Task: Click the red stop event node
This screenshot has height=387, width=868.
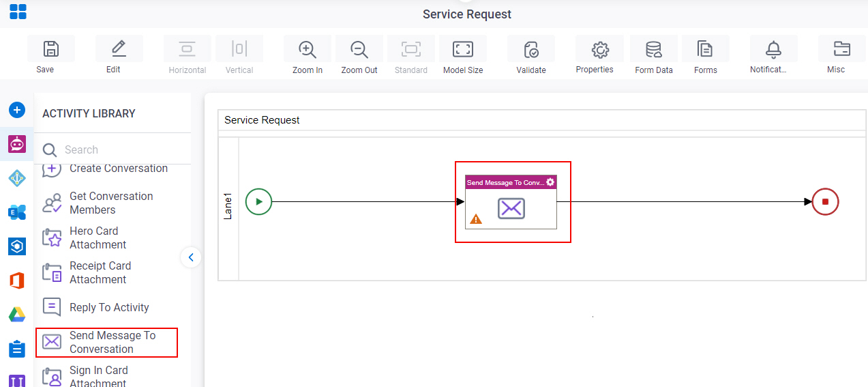Action: pos(825,201)
